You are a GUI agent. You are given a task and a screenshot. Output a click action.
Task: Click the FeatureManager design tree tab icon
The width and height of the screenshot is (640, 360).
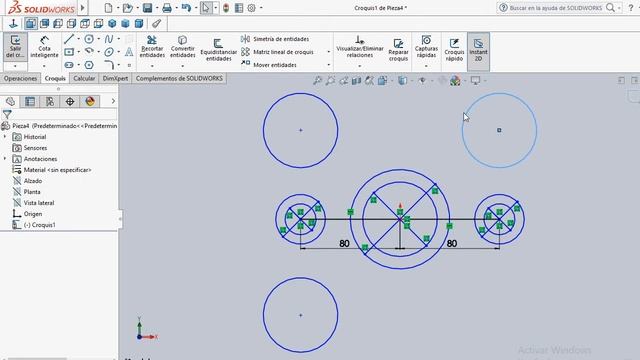tap(10, 101)
